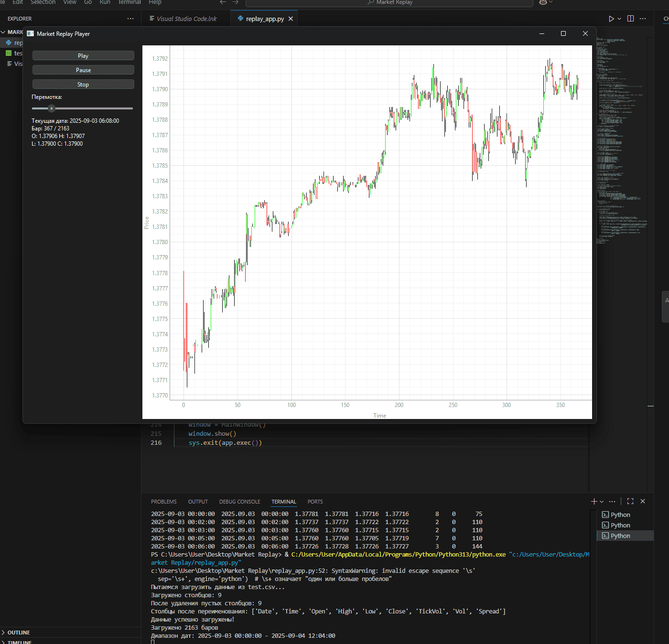669x644 pixels.
Task: Switch to the DEBUG CONSOLE tab
Action: [239, 502]
